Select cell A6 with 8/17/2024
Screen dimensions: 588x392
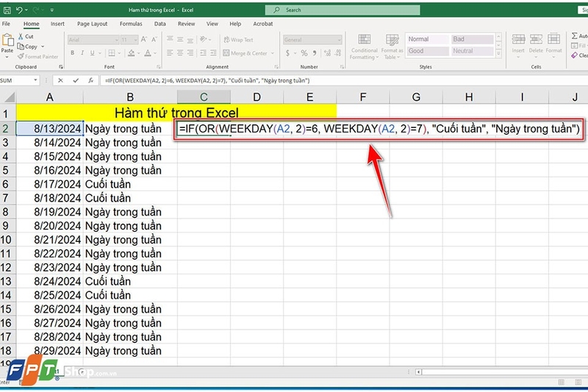point(49,184)
